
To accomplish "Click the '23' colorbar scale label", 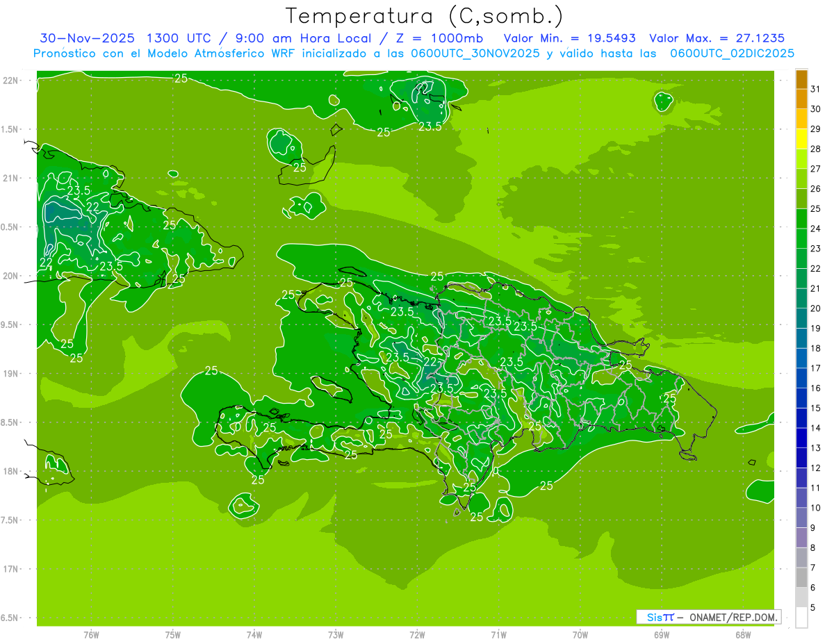I will coord(815,249).
